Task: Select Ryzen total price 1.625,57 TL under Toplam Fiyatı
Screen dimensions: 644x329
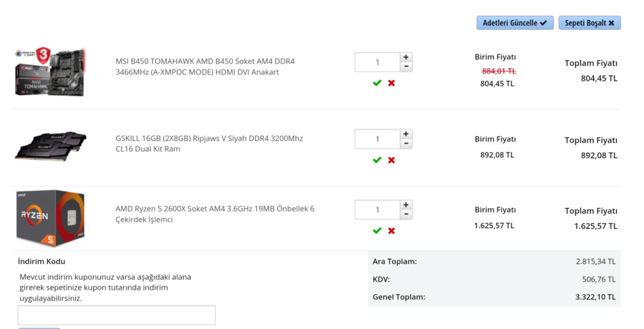Action: 595,226
